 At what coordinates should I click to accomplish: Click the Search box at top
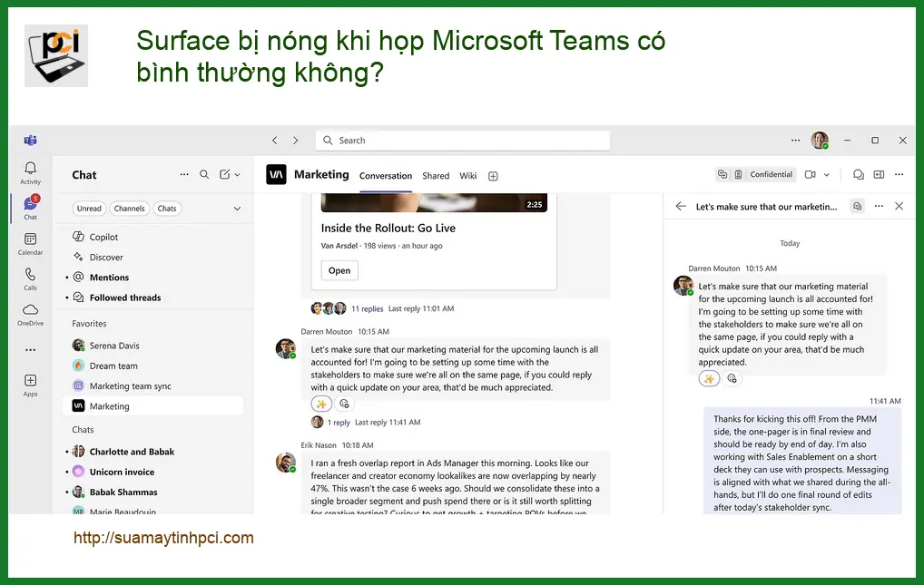[x=463, y=141]
